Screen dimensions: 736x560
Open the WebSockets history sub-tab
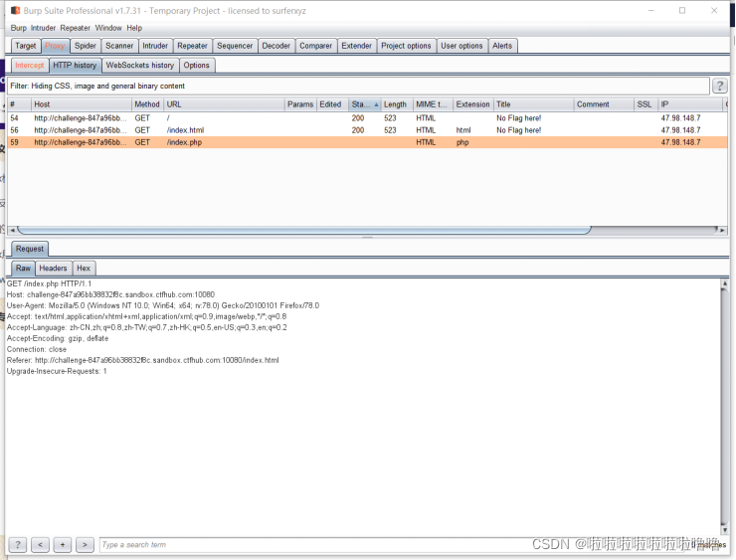click(x=140, y=66)
